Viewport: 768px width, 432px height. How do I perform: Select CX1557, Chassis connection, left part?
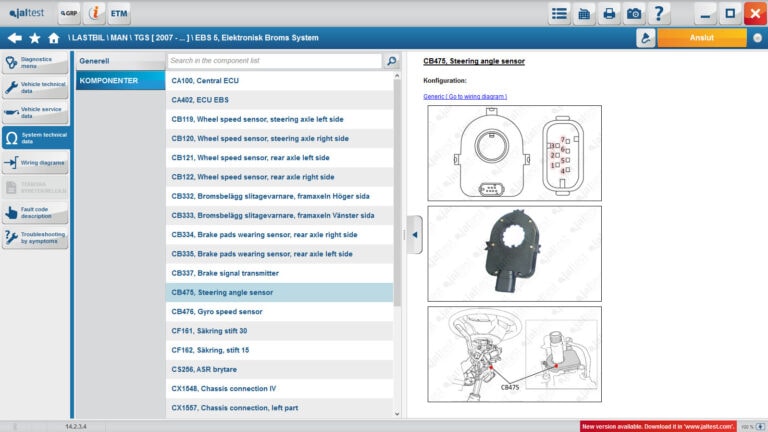tap(279, 408)
